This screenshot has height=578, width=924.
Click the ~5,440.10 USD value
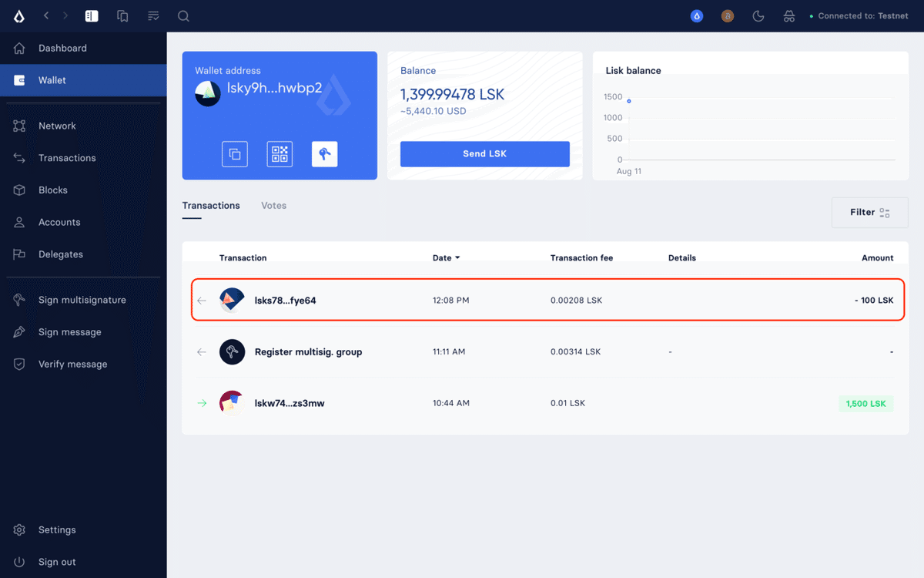433,111
